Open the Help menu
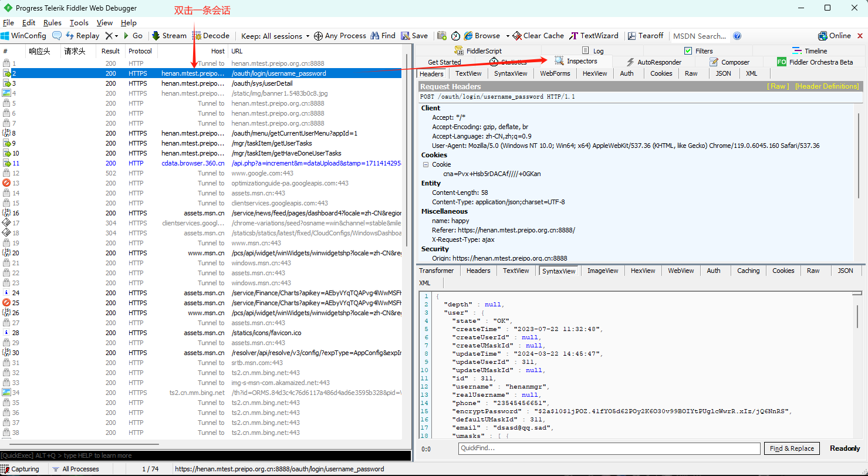 tap(129, 23)
